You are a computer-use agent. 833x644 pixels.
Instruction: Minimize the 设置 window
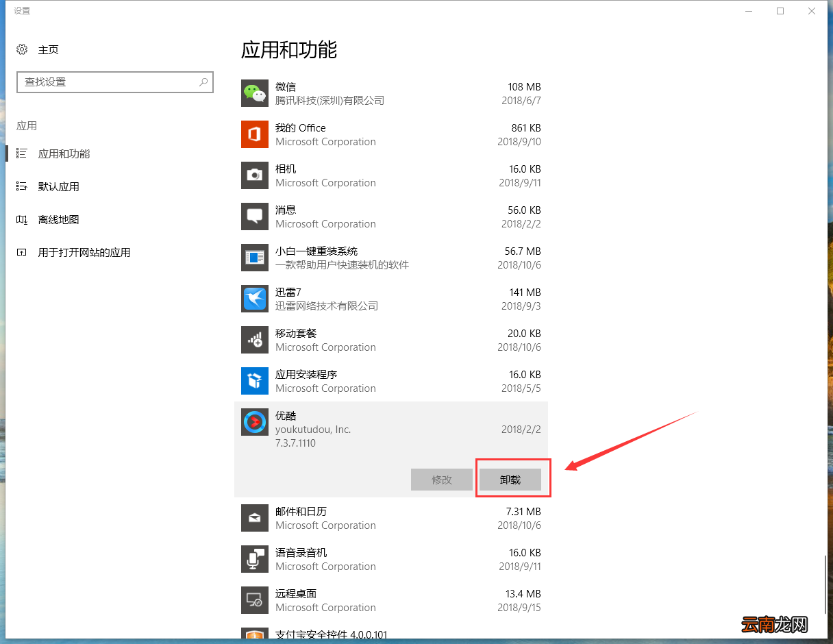coord(748,11)
